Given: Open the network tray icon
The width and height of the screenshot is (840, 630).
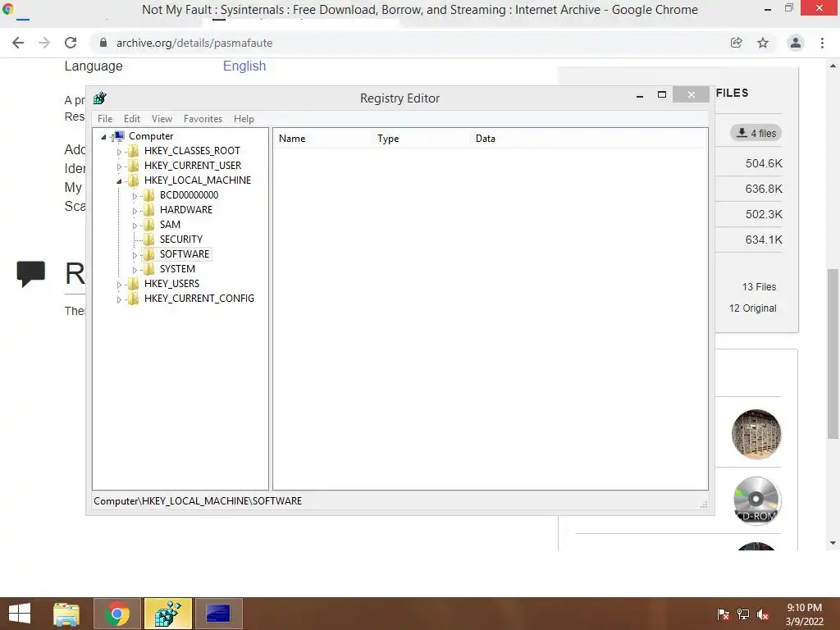Looking at the screenshot, I should [743, 614].
